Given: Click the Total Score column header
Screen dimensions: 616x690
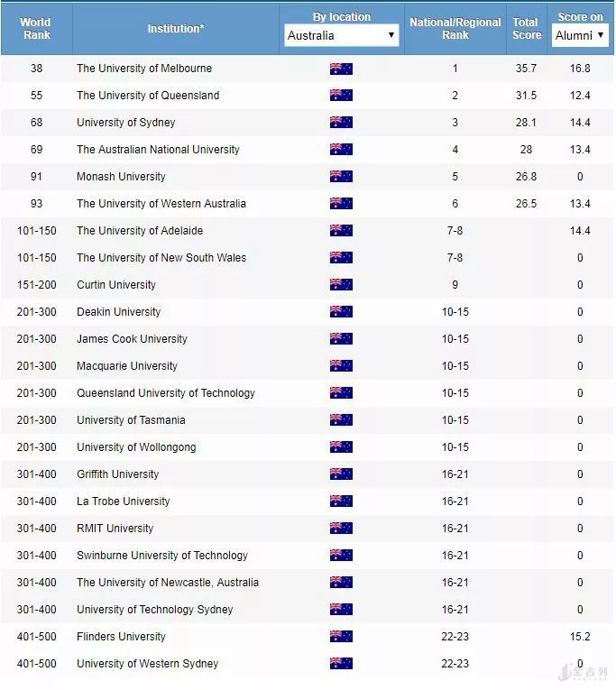Looking at the screenshot, I should (x=526, y=29).
